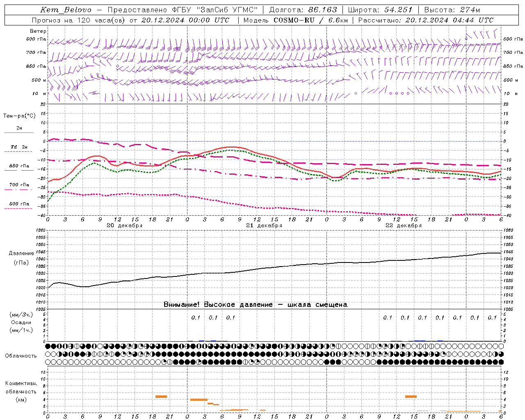Click the date label 22 декабря

coord(404,226)
